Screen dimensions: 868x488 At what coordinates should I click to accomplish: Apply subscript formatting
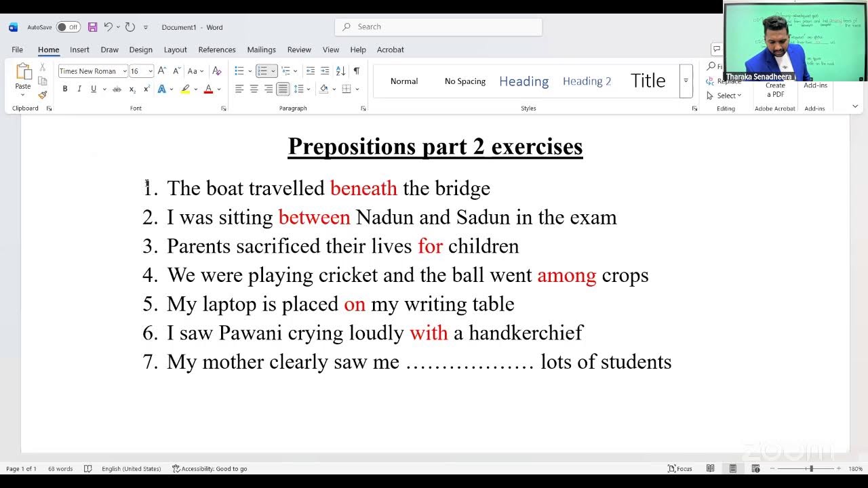tap(132, 89)
